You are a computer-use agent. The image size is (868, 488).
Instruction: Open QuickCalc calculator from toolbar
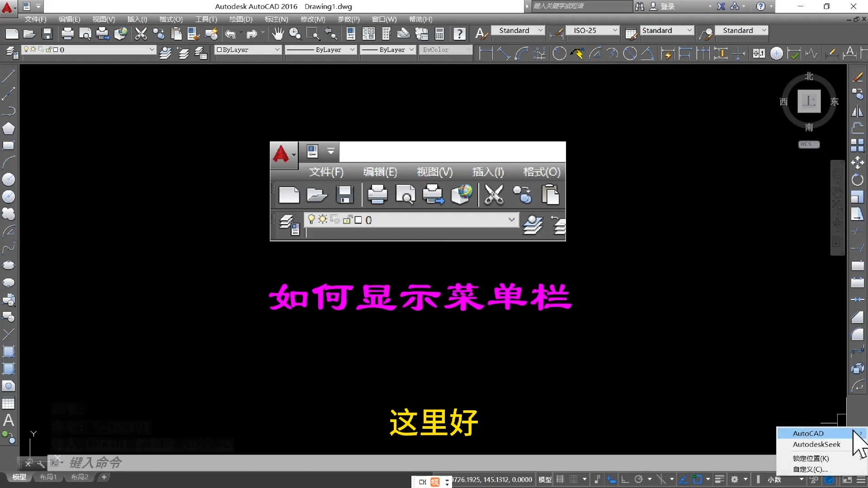[x=439, y=33]
